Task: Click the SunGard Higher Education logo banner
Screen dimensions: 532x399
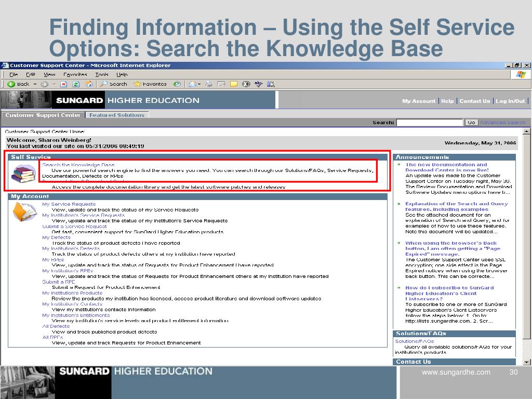Action: [137, 100]
